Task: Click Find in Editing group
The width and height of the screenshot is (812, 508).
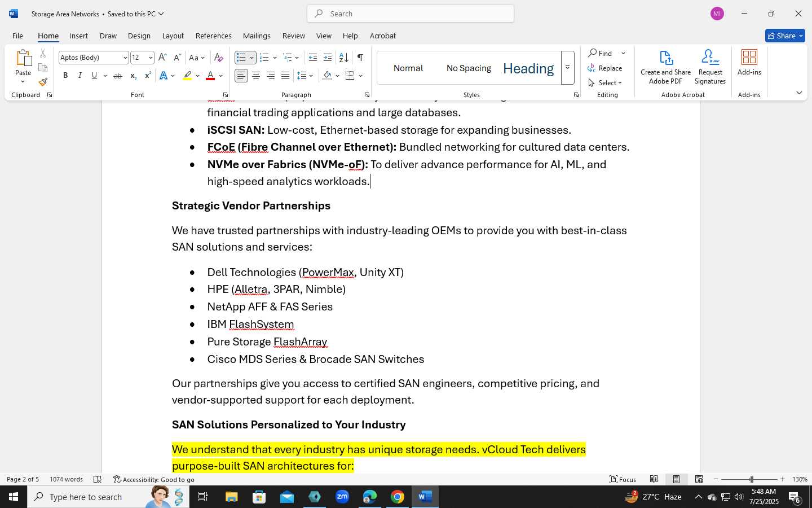Action: pyautogui.click(x=601, y=53)
